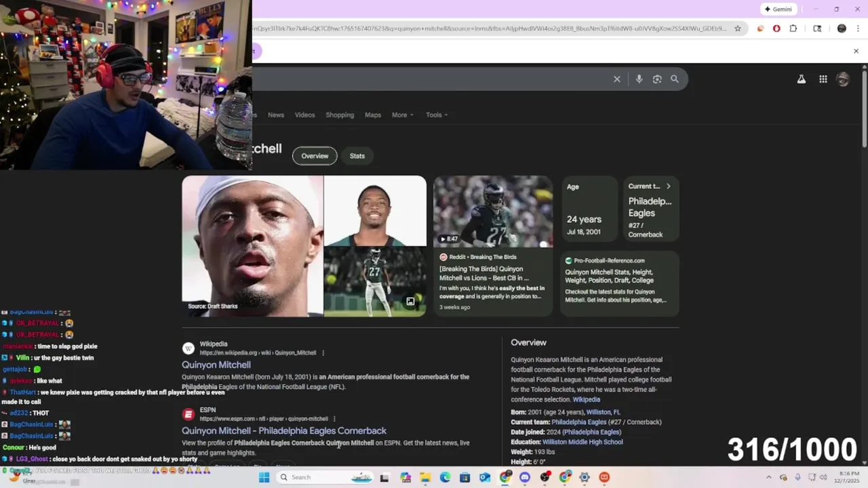Image resolution: width=868 pixels, height=488 pixels.
Task: Click the taskbar Search box
Action: (324, 477)
